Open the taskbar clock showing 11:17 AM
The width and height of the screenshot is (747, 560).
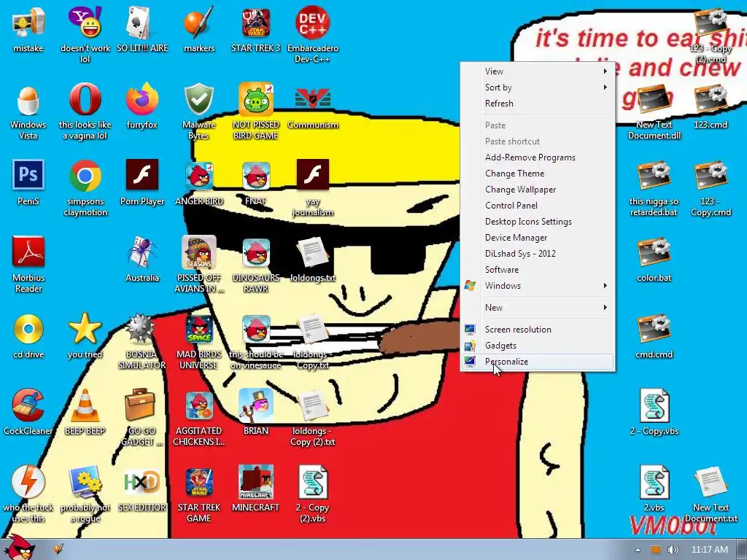click(709, 550)
